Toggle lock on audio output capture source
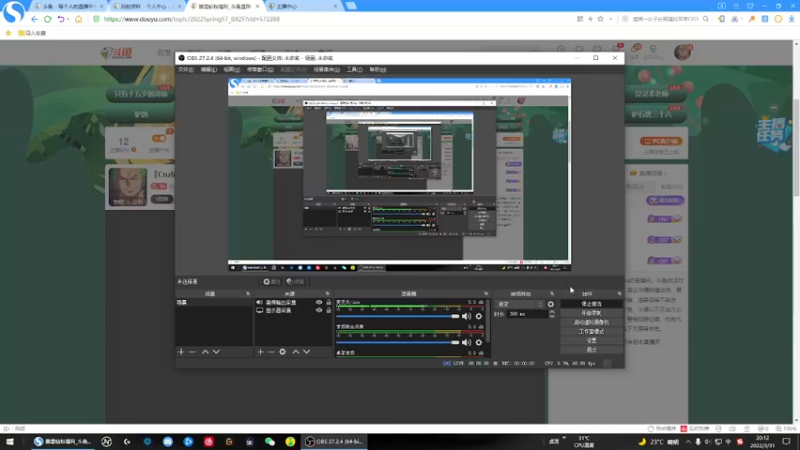This screenshot has height=450, width=800. coord(329,303)
